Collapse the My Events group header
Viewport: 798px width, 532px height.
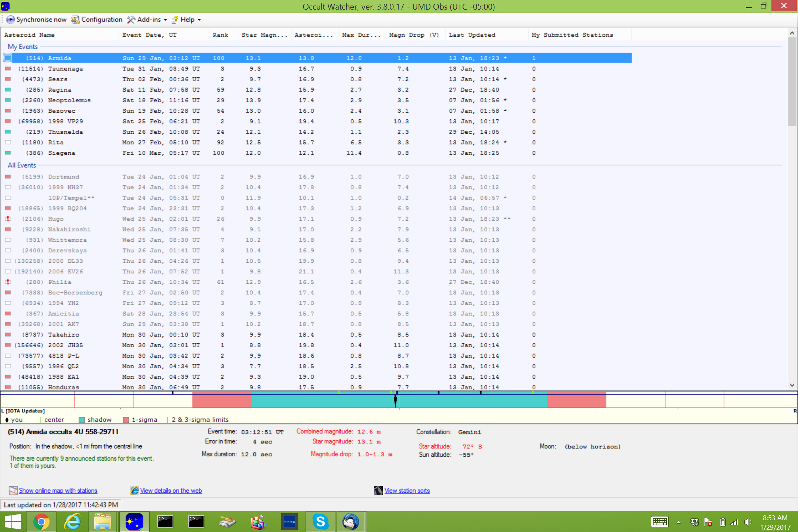pos(23,47)
